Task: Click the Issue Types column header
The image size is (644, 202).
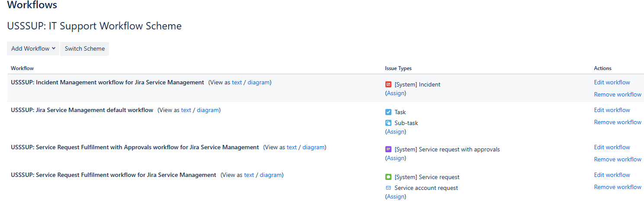Action: click(398, 68)
